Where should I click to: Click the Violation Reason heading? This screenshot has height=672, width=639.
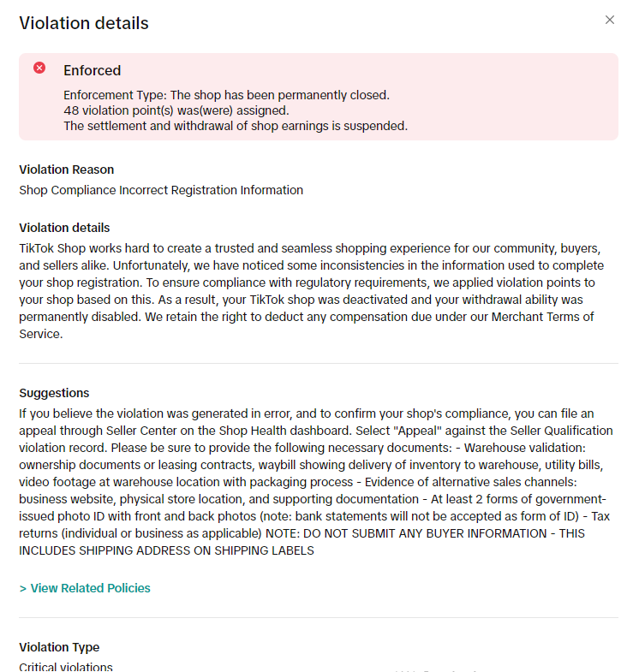pos(67,169)
